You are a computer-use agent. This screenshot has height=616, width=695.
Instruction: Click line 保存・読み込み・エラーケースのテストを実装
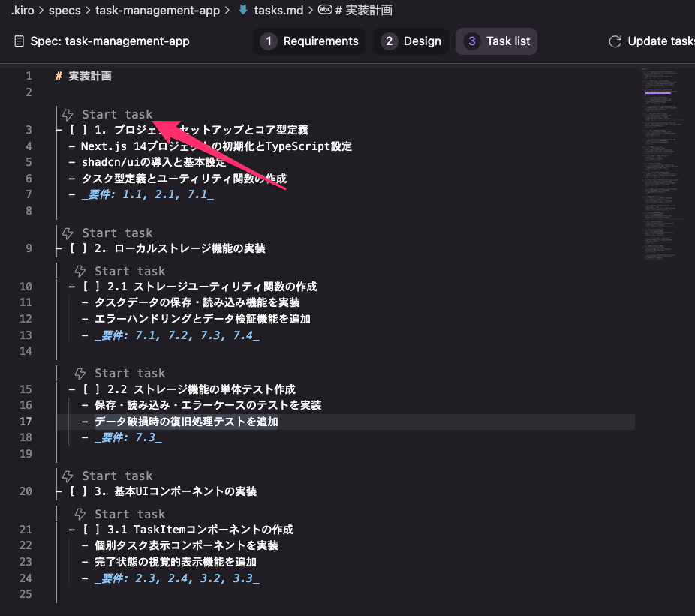208,405
